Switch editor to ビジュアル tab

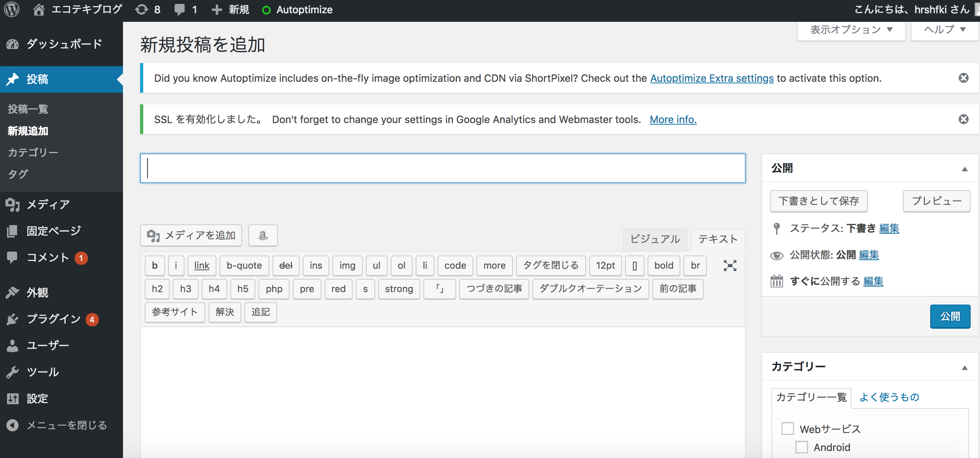pos(655,239)
